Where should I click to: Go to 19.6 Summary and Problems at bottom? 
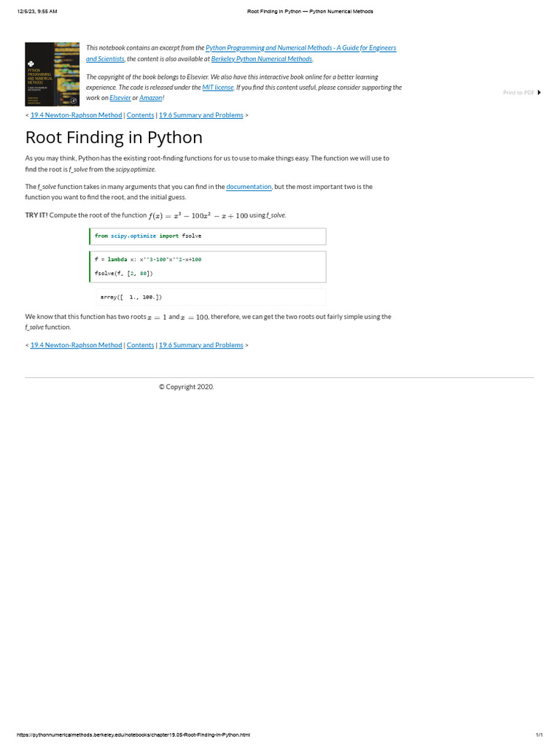[x=201, y=345]
